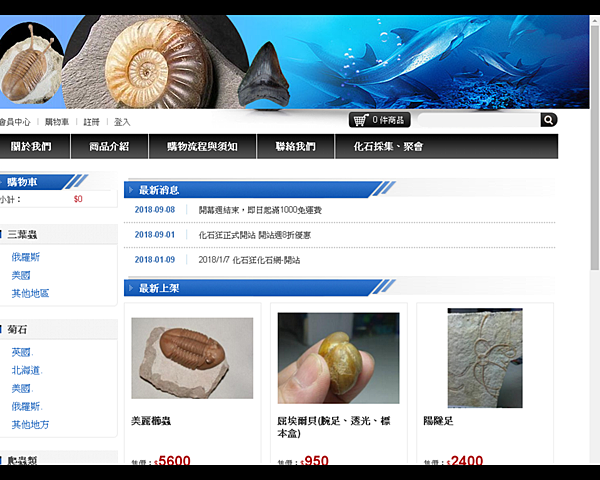Select 其他地方 under the 菊石 category
This screenshot has width=600, height=480.
(x=30, y=424)
